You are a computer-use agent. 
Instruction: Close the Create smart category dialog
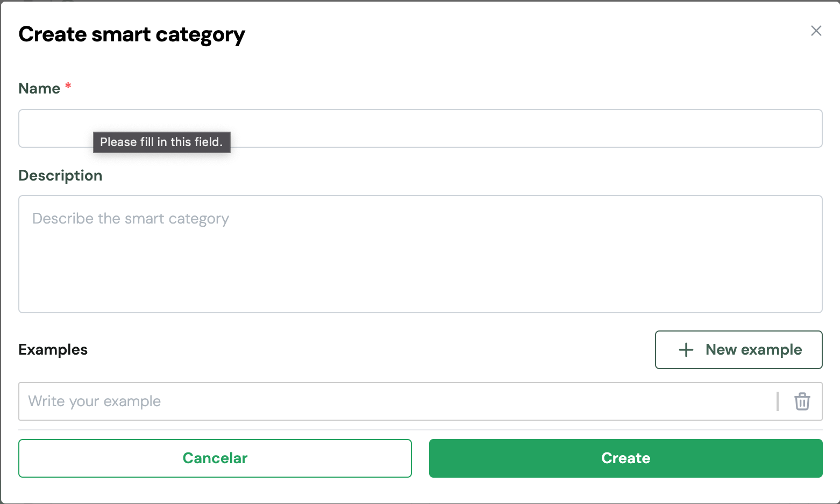(816, 31)
